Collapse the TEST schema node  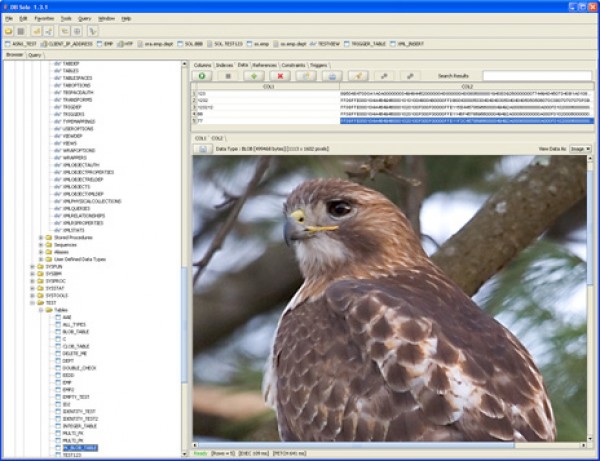point(33,302)
